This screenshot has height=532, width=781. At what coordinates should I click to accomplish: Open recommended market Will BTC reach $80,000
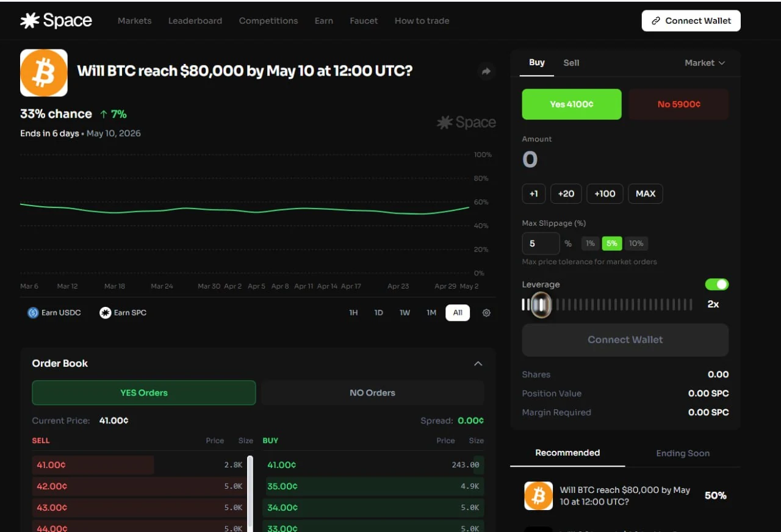(625, 496)
